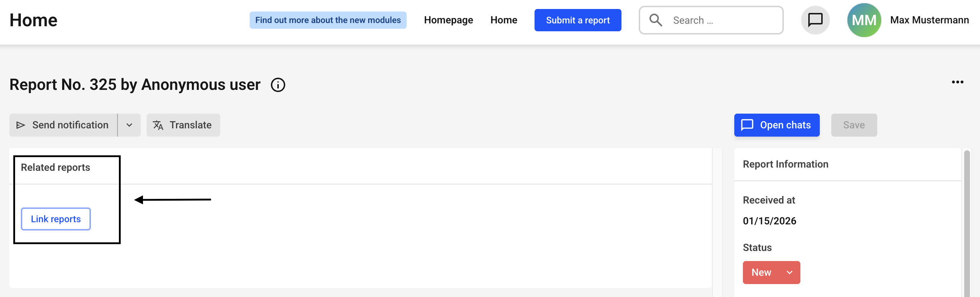Open the three-dot more options menu
The width and height of the screenshot is (980, 297).
[x=957, y=82]
